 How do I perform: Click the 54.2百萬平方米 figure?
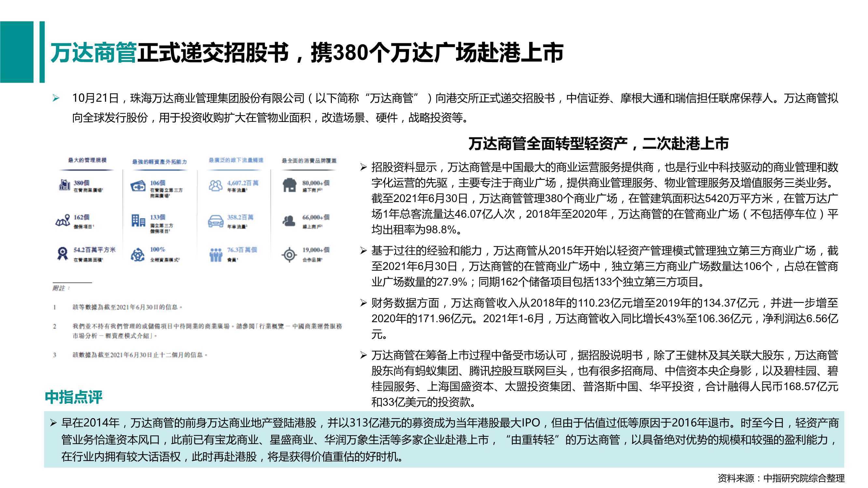click(95, 250)
